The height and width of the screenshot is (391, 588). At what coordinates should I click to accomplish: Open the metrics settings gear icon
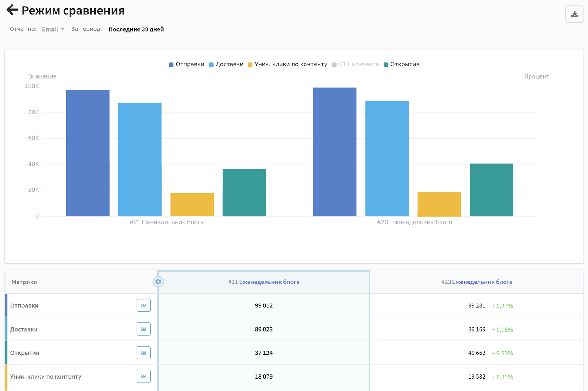tap(158, 282)
